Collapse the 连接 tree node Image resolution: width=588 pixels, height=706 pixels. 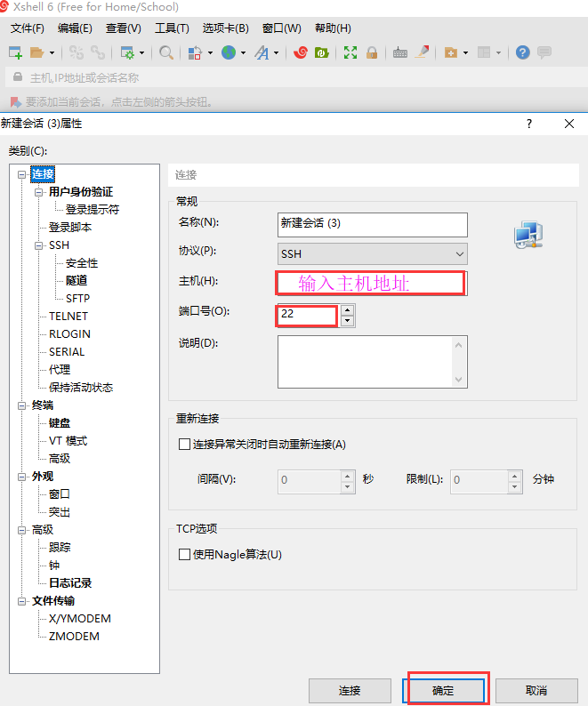21,174
